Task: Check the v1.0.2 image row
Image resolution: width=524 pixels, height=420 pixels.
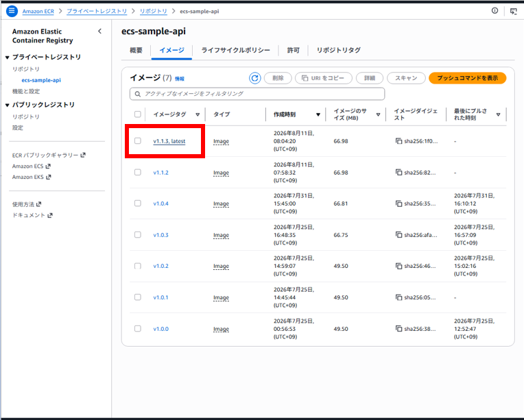Action: click(138, 266)
